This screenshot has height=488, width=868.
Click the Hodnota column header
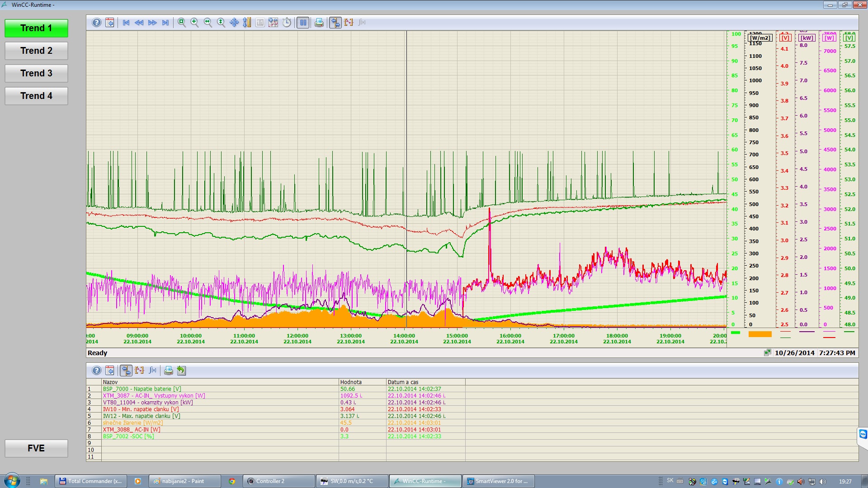(x=351, y=382)
